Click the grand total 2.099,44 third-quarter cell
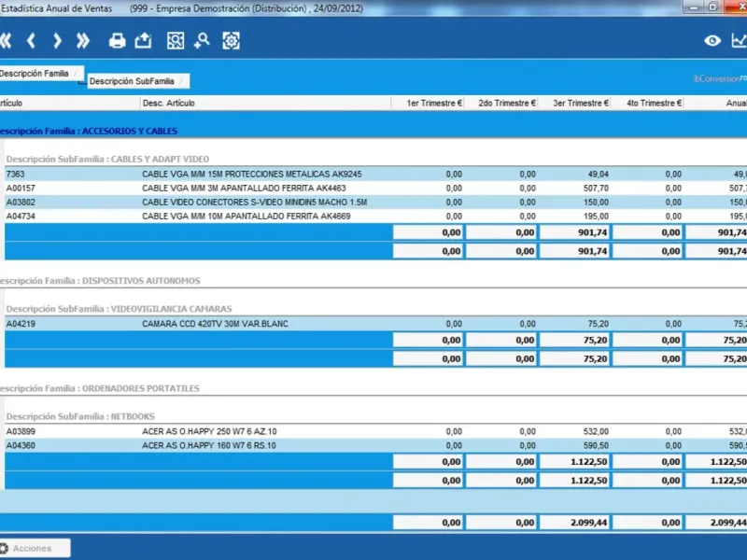Image resolution: width=747 pixels, height=560 pixels. coord(575,523)
